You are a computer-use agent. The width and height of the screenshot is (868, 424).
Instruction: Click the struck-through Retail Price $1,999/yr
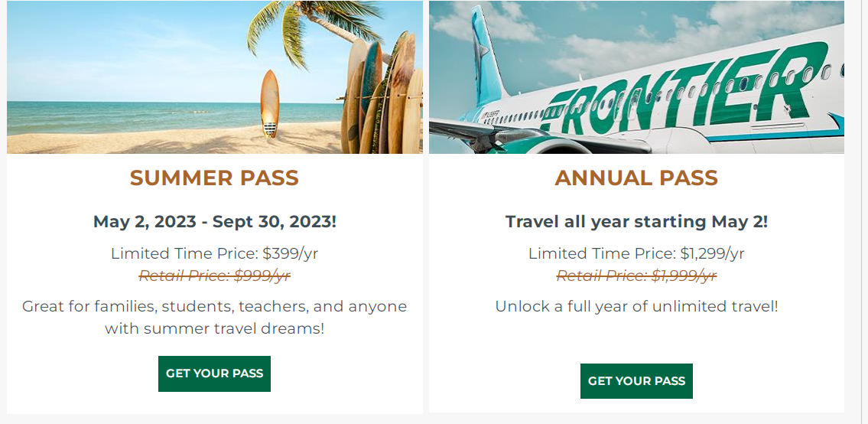(x=636, y=276)
